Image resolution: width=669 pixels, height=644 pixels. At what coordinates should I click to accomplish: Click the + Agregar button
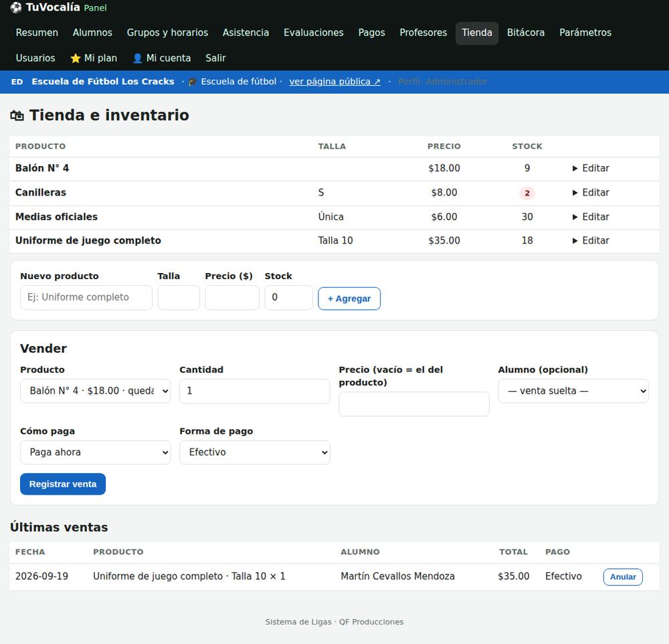pyautogui.click(x=349, y=299)
